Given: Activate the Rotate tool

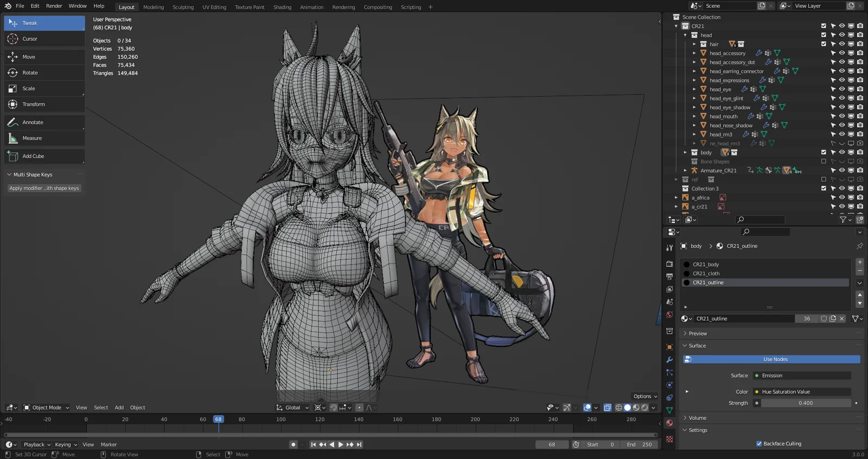Looking at the screenshot, I should tap(44, 73).
